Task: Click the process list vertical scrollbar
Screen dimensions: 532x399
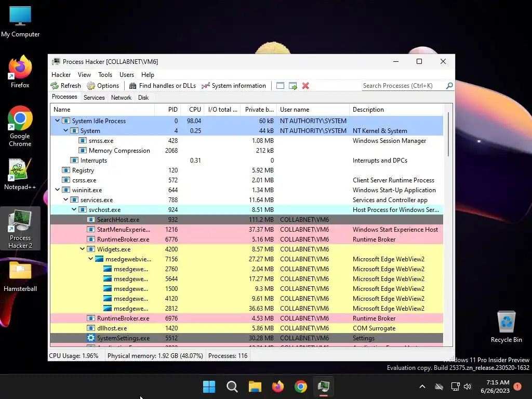Action: coord(448,135)
